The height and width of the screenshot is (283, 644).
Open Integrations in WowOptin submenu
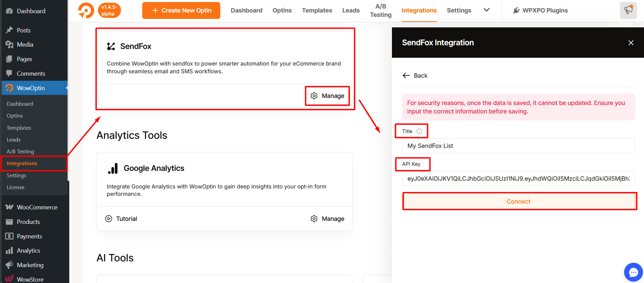click(22, 163)
